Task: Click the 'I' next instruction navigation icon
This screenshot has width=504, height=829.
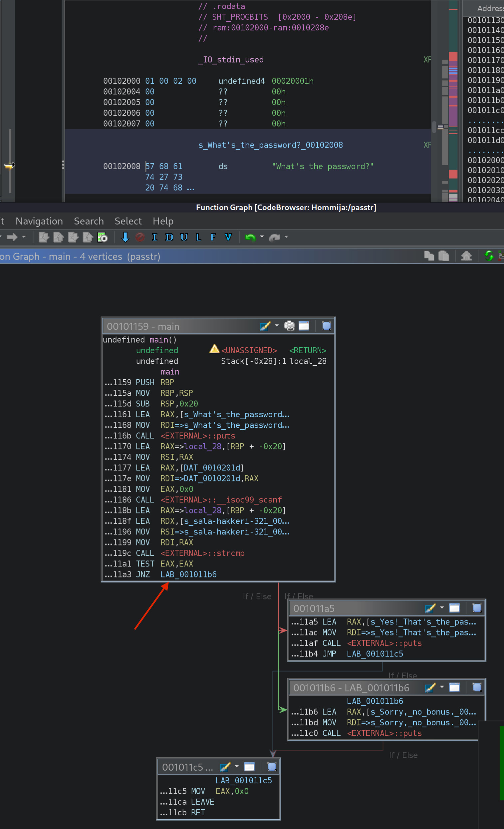Action: pos(154,237)
